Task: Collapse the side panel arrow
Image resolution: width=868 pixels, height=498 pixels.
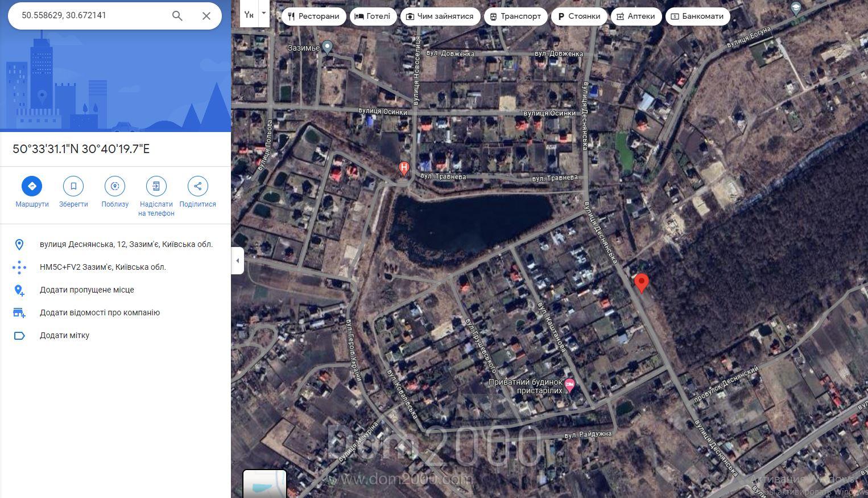Action: tap(238, 261)
